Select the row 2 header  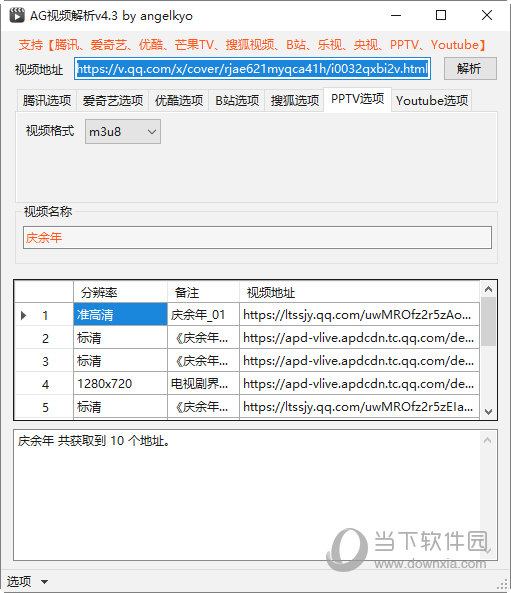point(44,338)
